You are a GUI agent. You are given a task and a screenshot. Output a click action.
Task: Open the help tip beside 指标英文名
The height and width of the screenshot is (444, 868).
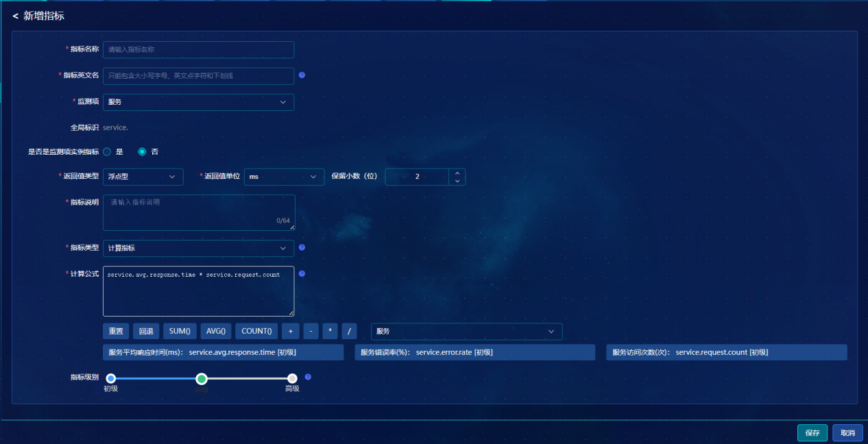click(302, 75)
